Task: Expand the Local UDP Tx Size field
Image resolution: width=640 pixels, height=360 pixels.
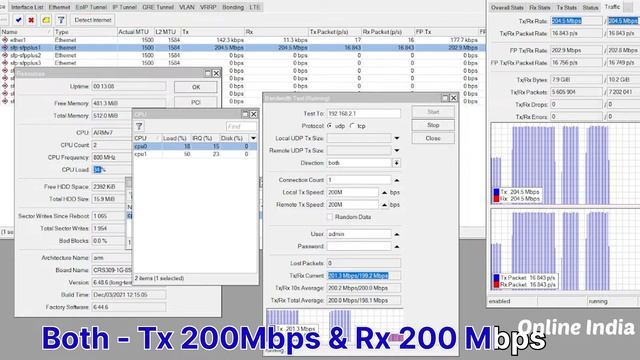Action: (x=397, y=138)
